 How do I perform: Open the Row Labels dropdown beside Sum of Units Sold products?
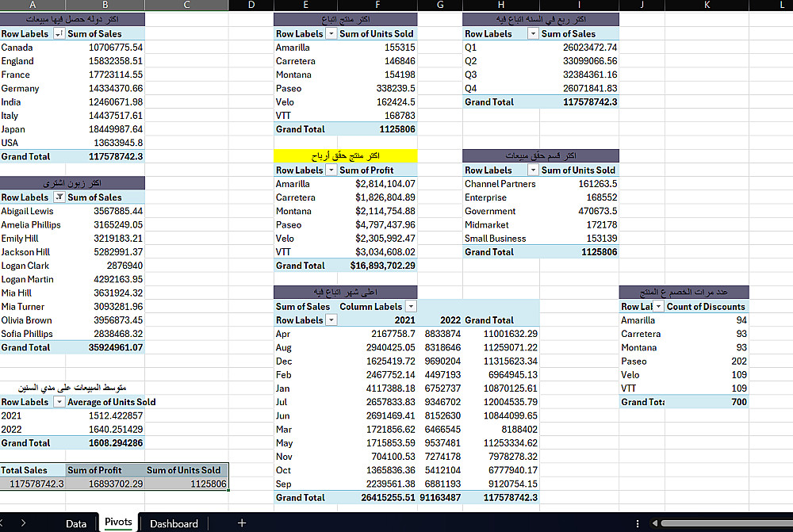331,34
